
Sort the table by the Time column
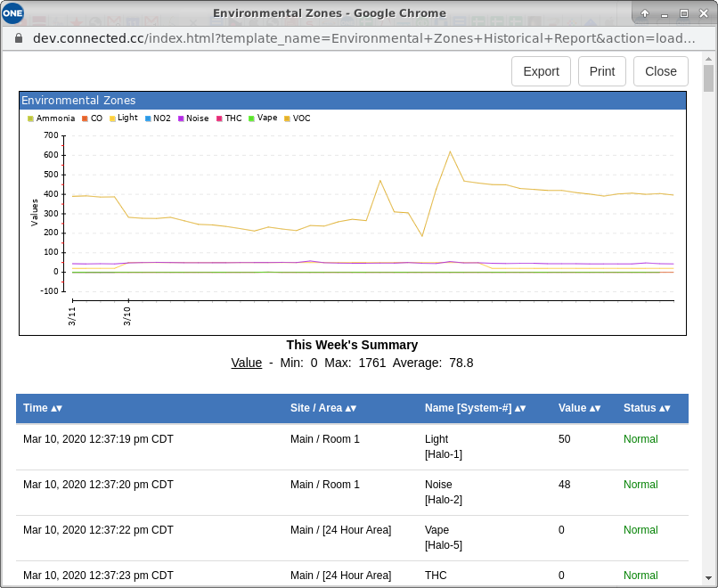coord(43,408)
